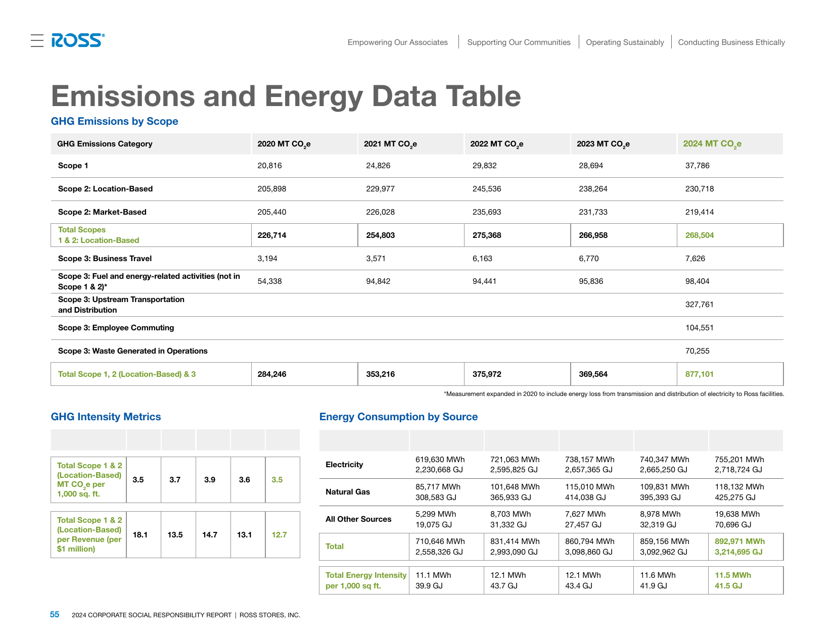Select upstream transportation value 327,761
Viewport: 834px width, 644px height.
[x=700, y=305]
